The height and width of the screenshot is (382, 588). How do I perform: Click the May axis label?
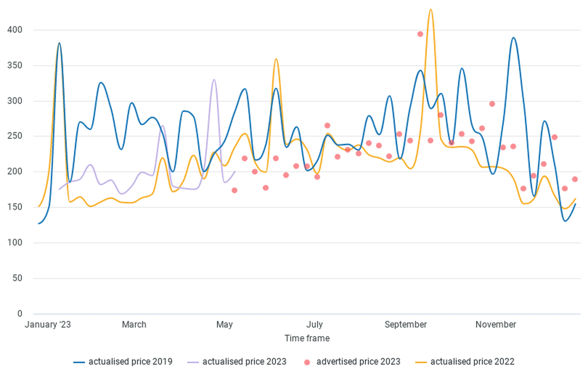click(224, 325)
